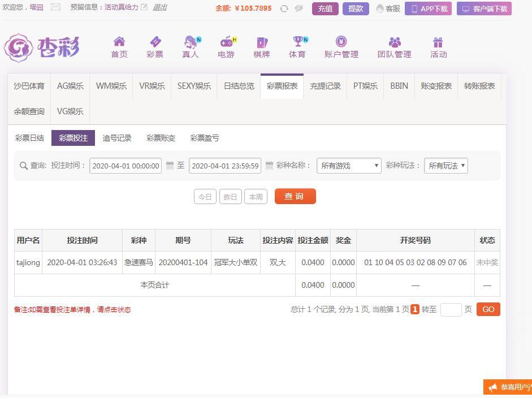
Task: Open the 体育 trophy icon
Action: [299, 41]
